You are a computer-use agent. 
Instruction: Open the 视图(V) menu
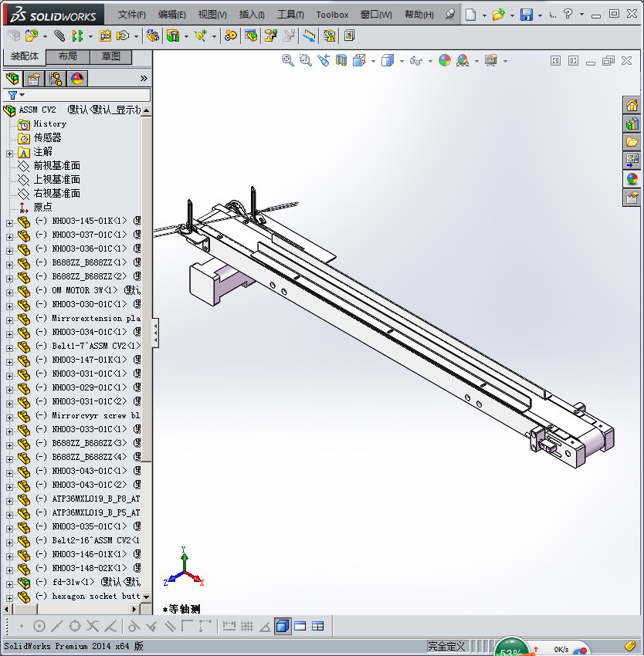[212, 15]
